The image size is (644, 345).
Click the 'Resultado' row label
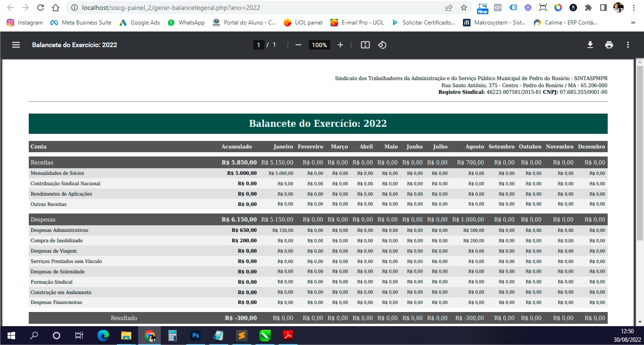click(x=124, y=318)
